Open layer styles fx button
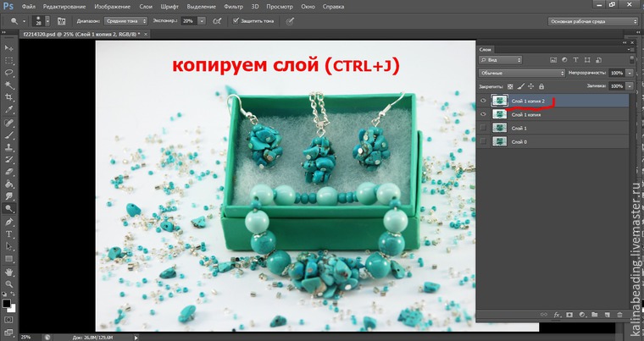644x341 pixels. (557, 315)
